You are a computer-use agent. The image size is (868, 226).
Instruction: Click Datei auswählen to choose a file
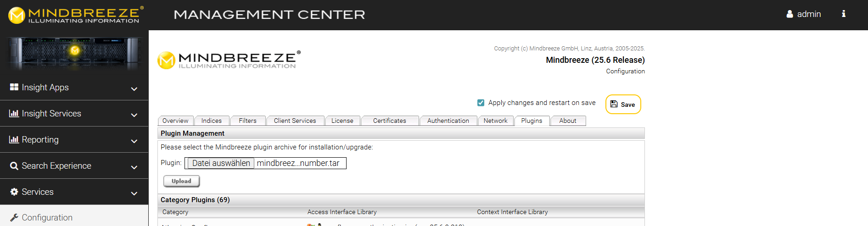pos(221,163)
